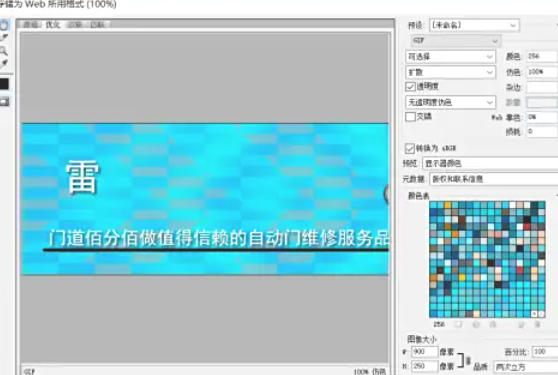Click the Web 靠色 0% field
This screenshot has height=375, width=558.
542,117
